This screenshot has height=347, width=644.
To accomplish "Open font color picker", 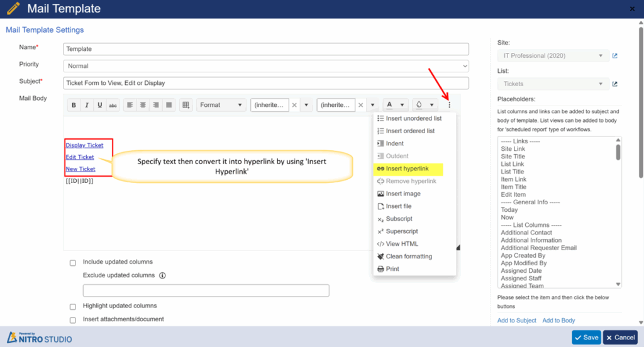I will click(x=389, y=105).
